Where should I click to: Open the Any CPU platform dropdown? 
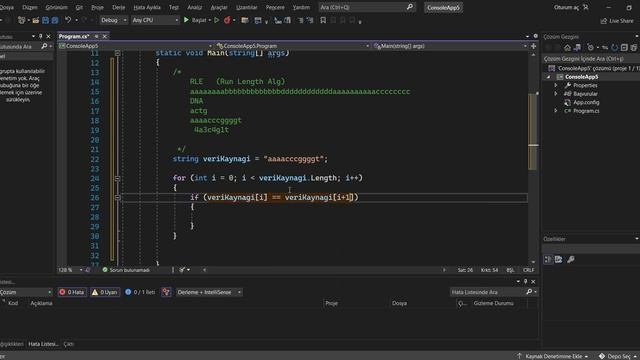point(155,20)
